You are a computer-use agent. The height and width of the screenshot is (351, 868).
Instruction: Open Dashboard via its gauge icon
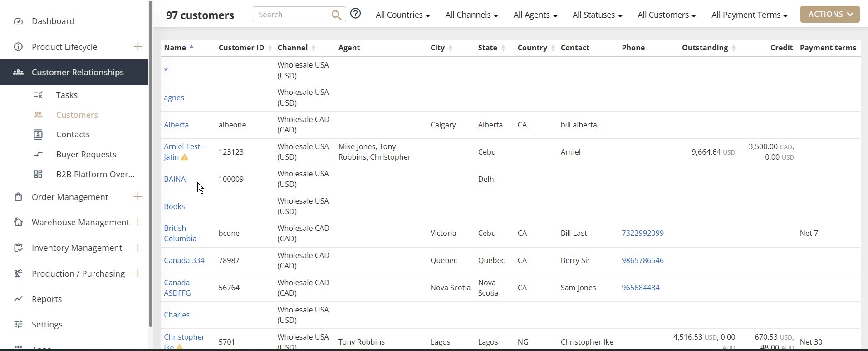pyautogui.click(x=18, y=21)
